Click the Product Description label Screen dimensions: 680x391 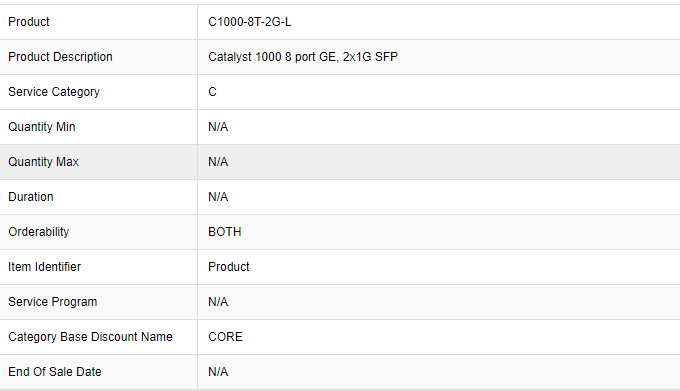coord(60,57)
